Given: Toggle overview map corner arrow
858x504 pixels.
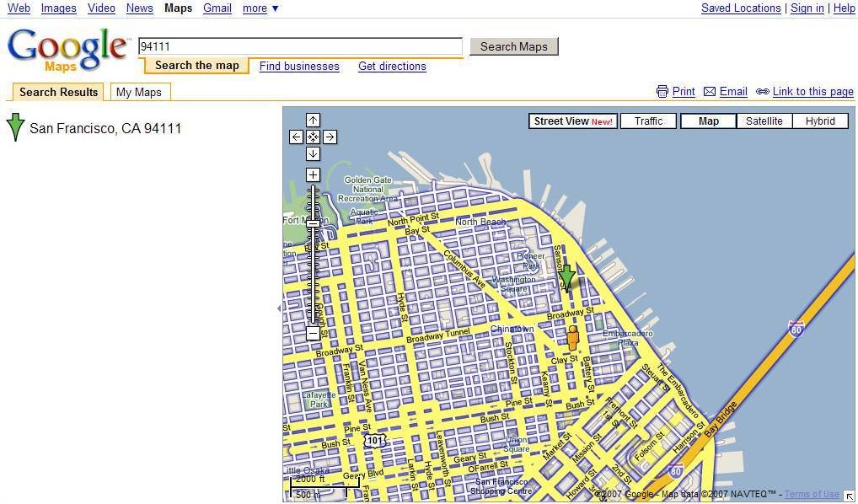Looking at the screenshot, I should click(849, 496).
